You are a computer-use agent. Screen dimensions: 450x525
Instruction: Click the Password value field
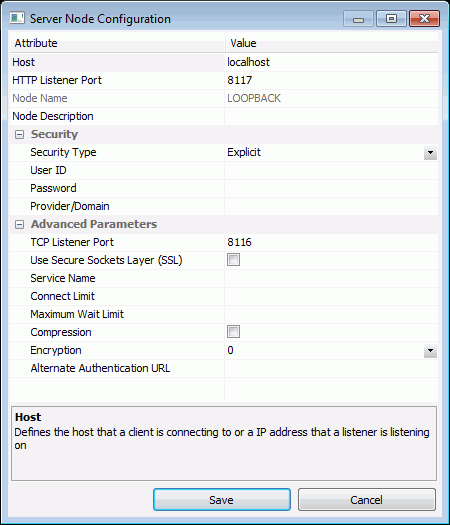coord(331,189)
